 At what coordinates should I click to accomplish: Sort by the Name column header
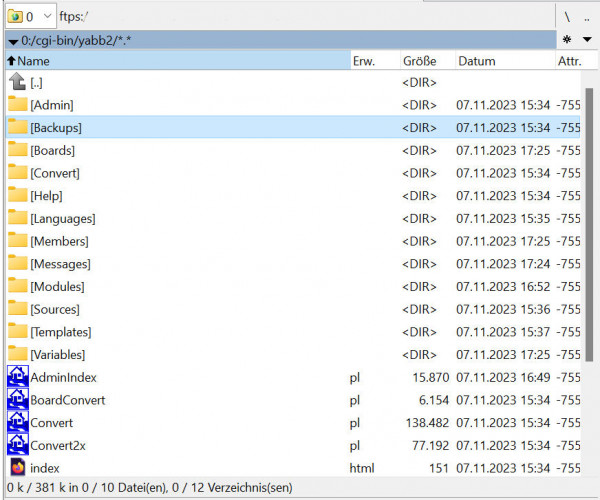click(x=178, y=61)
